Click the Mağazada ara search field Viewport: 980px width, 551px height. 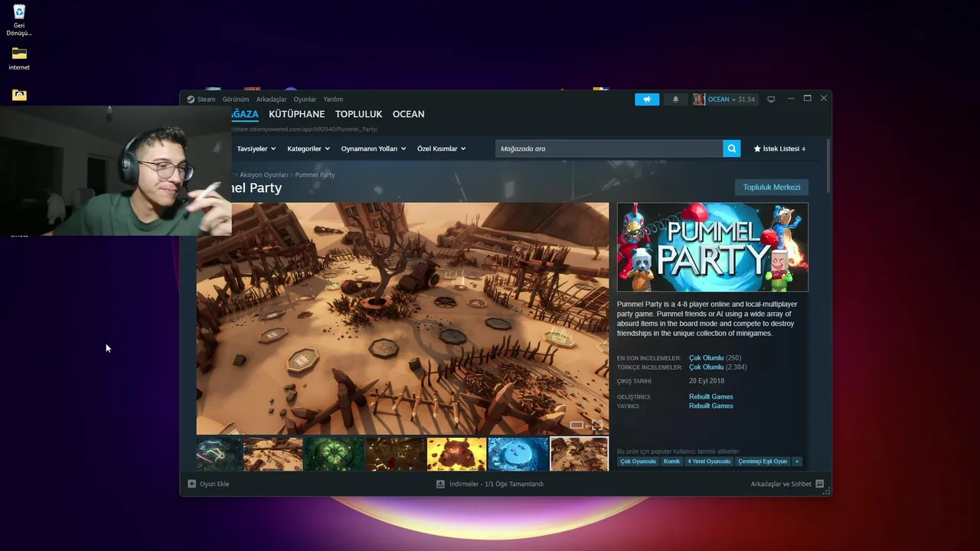pyautogui.click(x=609, y=148)
